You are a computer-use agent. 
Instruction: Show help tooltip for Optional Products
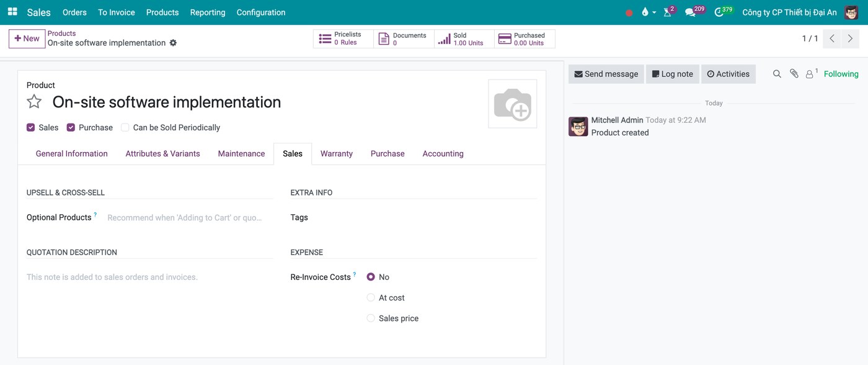[x=95, y=215]
